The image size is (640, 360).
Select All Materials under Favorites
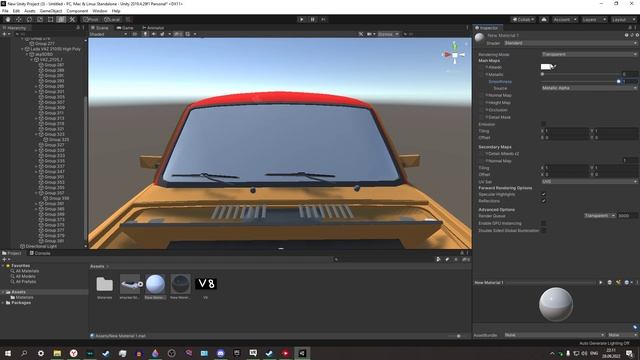[27, 271]
